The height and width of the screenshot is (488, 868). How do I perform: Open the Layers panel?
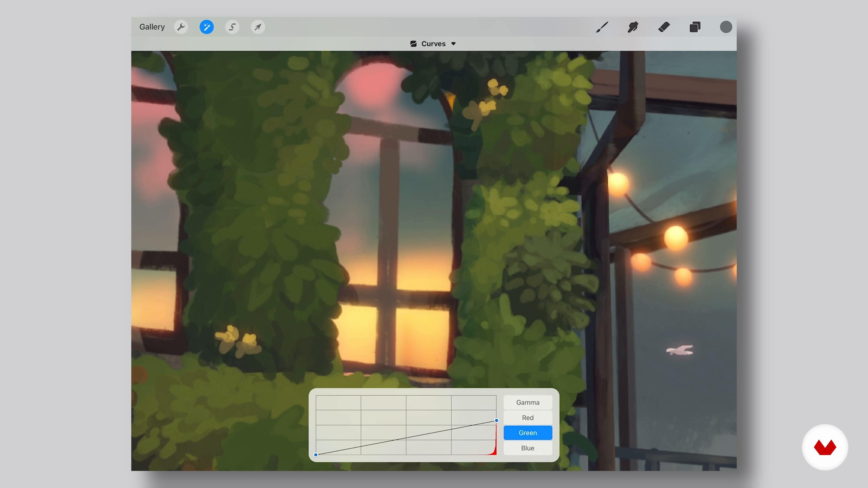tap(695, 27)
